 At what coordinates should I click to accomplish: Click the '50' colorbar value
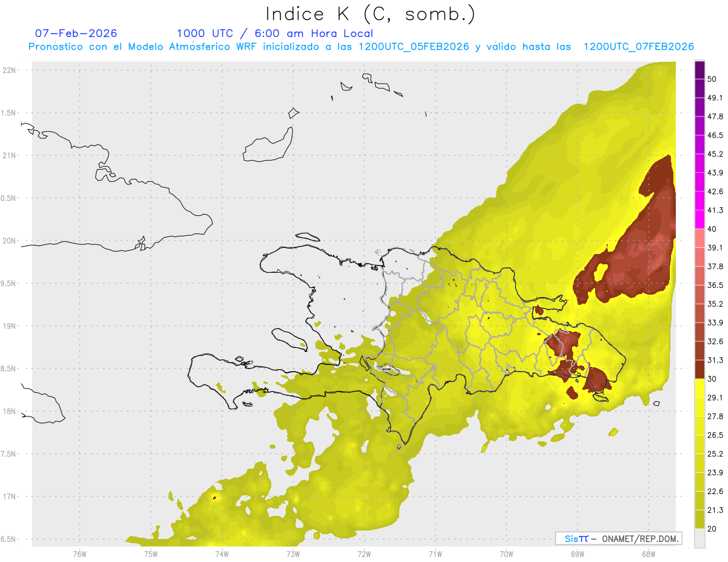click(712, 79)
